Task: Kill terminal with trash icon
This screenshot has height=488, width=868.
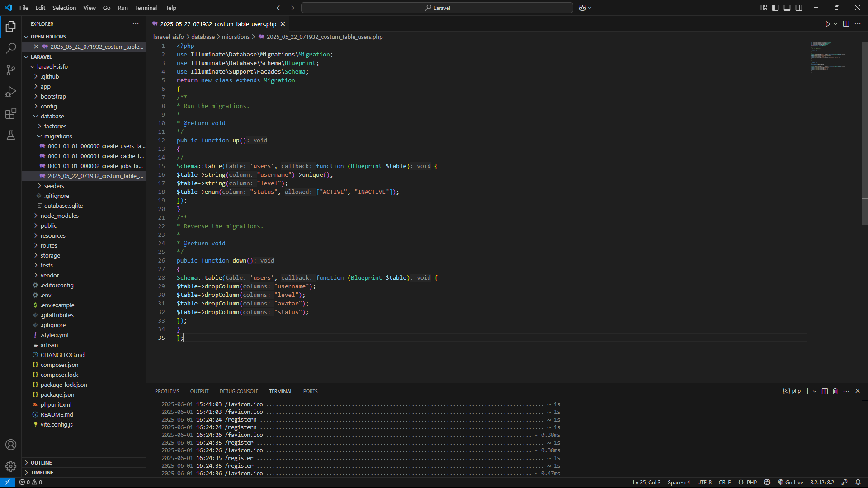Action: point(835,391)
